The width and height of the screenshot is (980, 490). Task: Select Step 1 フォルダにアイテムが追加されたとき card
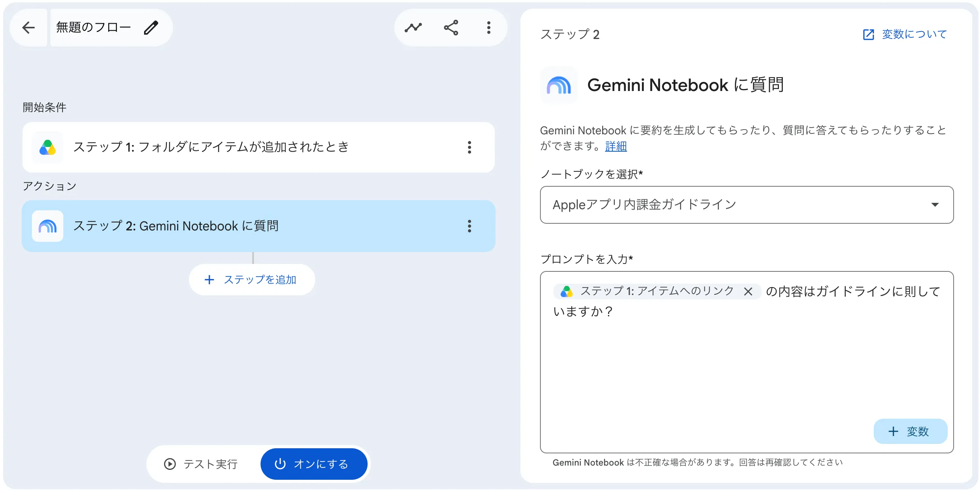pyautogui.click(x=259, y=147)
